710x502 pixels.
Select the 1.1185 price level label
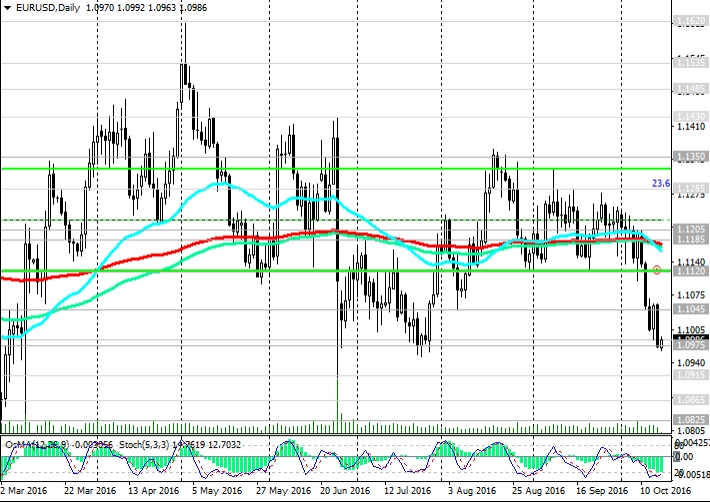tap(690, 239)
